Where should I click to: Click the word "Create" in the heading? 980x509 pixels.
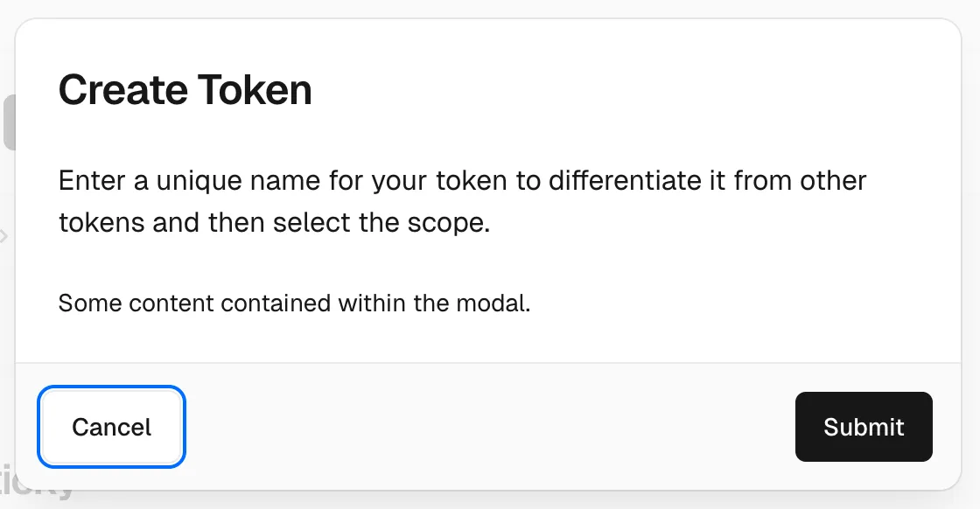[x=122, y=91]
